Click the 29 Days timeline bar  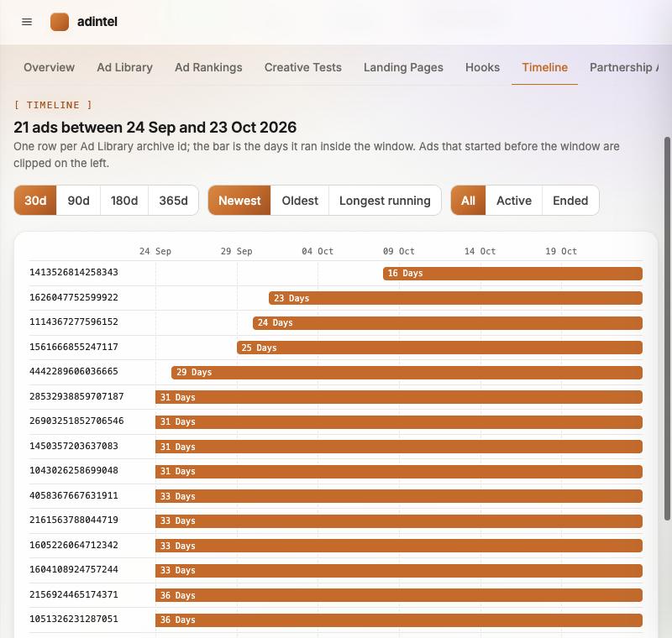pos(407,373)
